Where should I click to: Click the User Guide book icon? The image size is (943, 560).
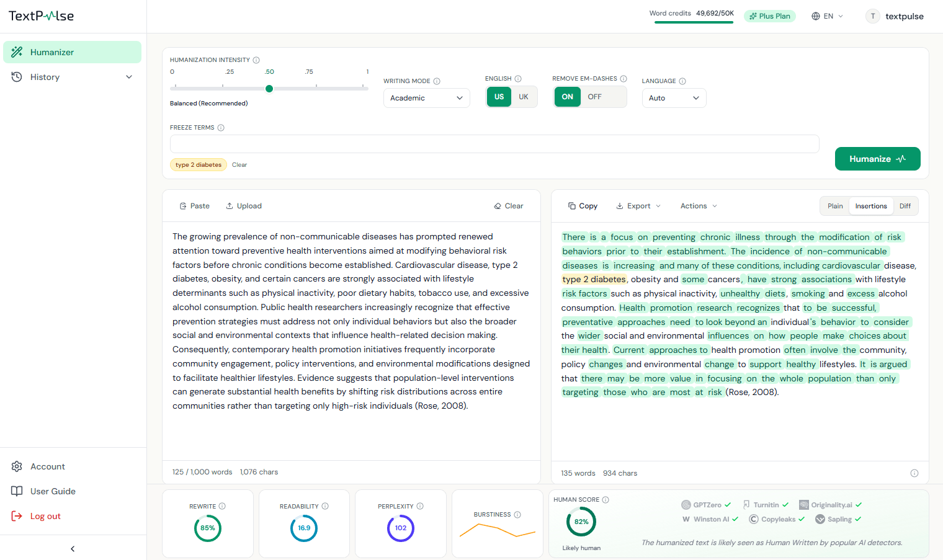(17, 491)
